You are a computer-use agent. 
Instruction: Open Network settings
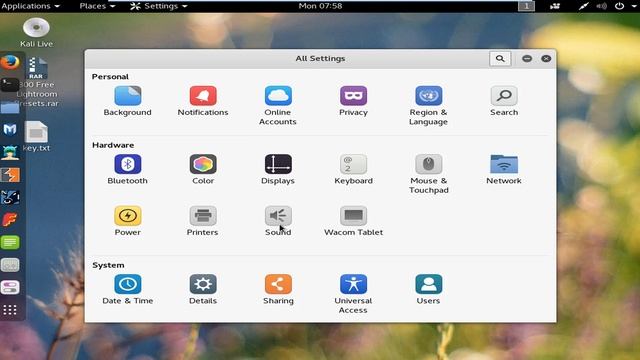pyautogui.click(x=504, y=169)
